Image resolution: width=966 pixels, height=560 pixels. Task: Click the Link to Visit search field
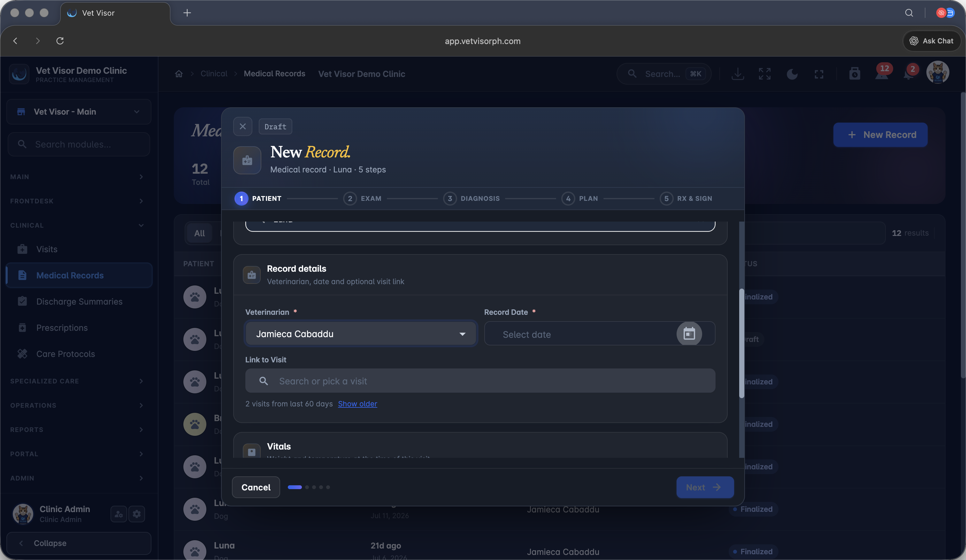480,381
